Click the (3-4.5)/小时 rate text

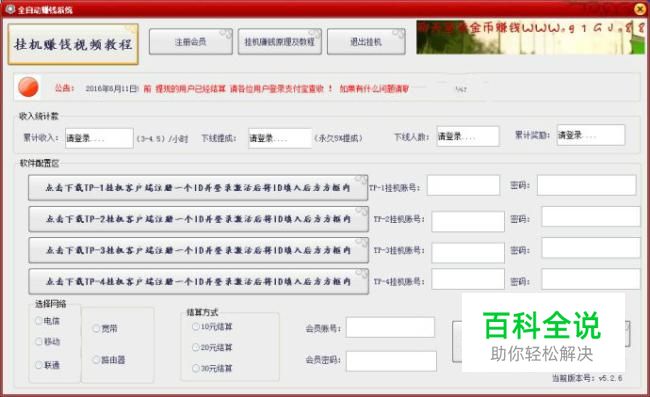(162, 139)
